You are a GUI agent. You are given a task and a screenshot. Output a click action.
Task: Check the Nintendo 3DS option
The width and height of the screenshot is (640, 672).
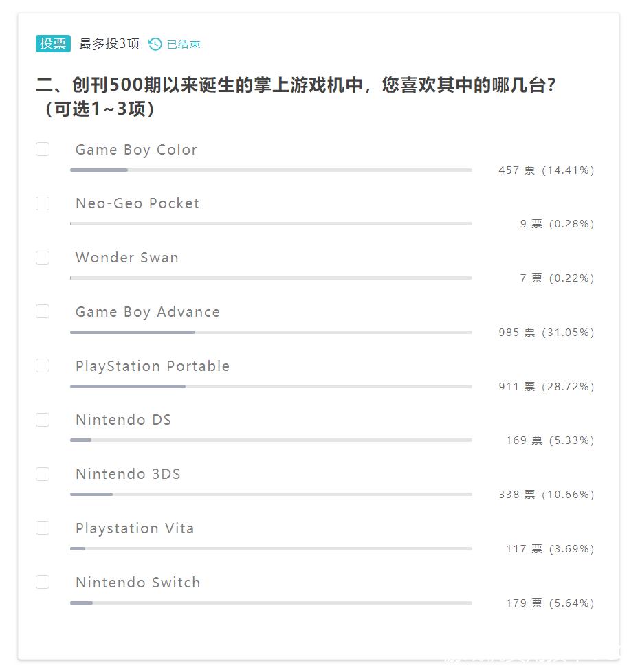(43, 474)
